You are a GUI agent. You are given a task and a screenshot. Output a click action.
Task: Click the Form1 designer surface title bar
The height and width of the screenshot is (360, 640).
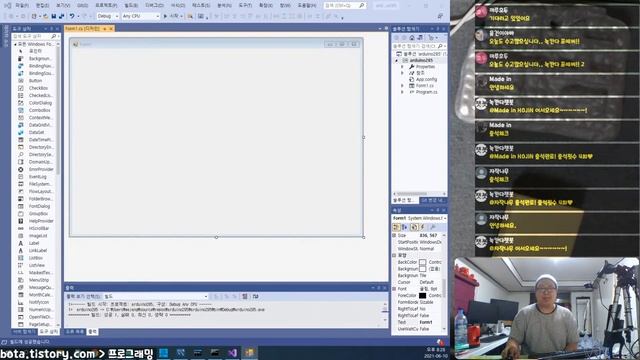(x=216, y=44)
